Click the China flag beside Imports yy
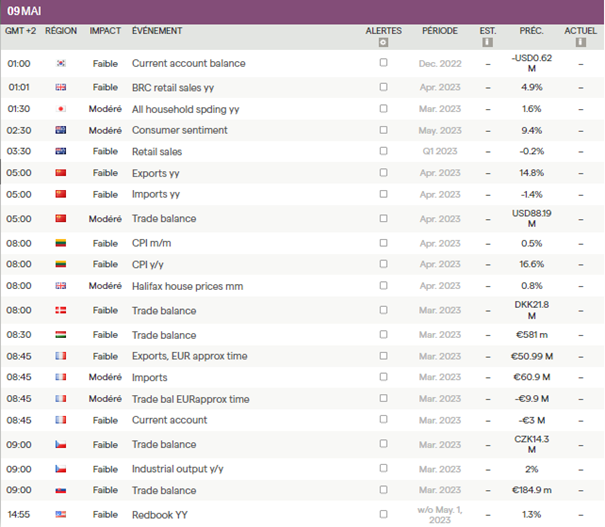Viewport: 605px width, 527px height. 61,194
